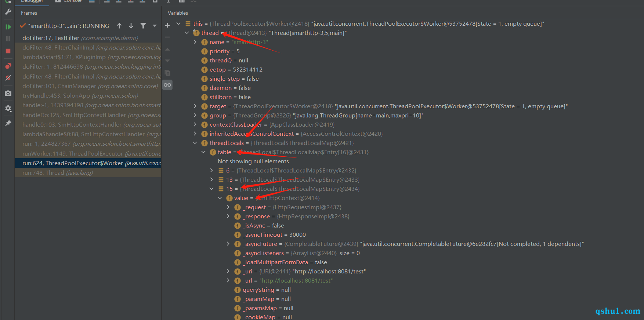The image size is (644, 320).
Task: Toggle the glasses show-watches icon
Action: (x=167, y=85)
